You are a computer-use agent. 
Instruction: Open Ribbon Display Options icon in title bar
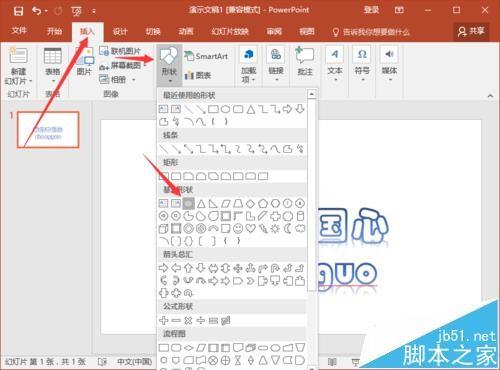click(399, 10)
